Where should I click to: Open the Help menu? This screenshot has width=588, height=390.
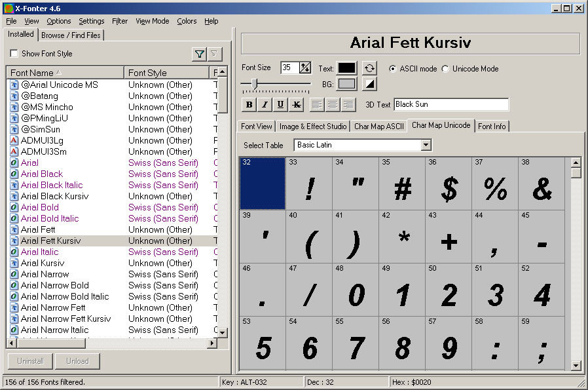pyautogui.click(x=211, y=21)
